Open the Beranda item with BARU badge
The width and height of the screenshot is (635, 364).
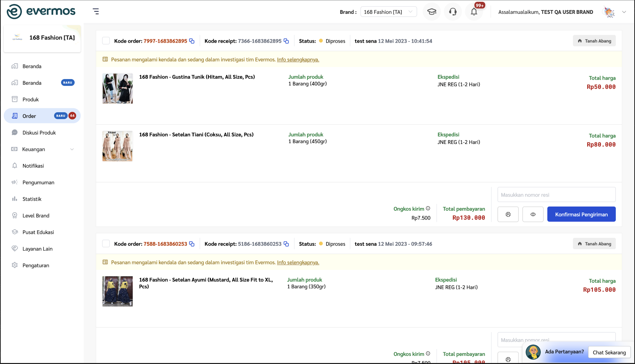(42, 83)
